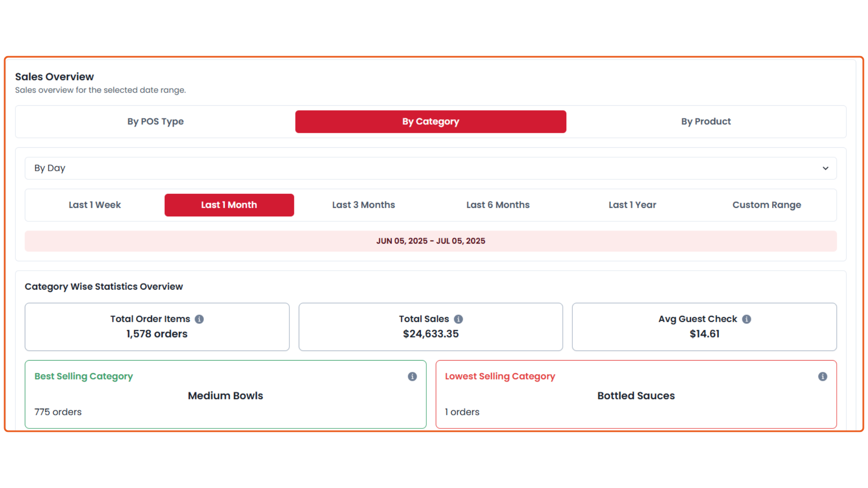This screenshot has width=868, height=488.
Task: Open Lowest Selling Category info icon
Action: pos(823,376)
